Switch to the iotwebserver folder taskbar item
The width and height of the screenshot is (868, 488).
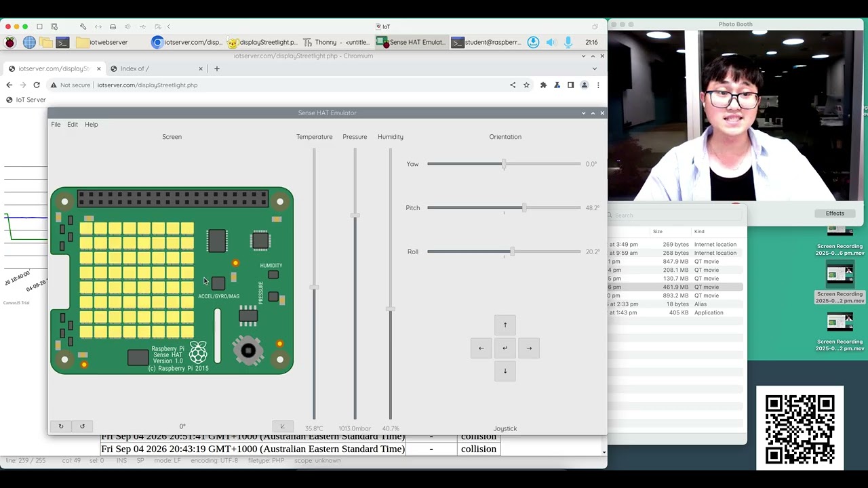coord(103,42)
